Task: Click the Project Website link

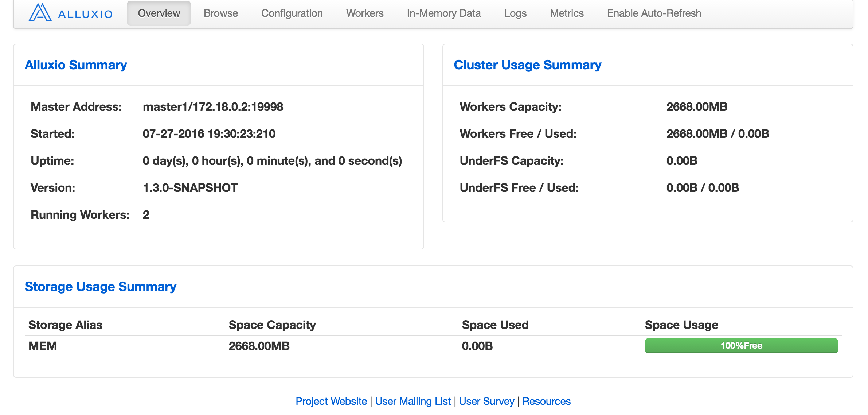Action: pos(331,401)
